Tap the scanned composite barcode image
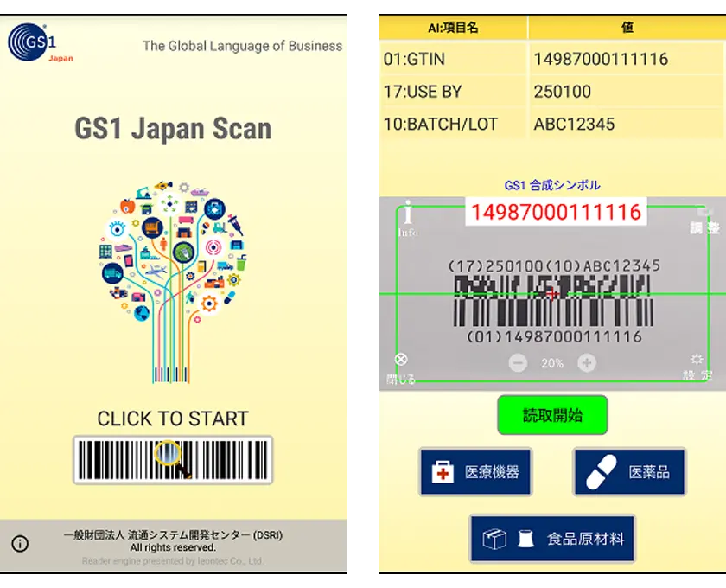This screenshot has height=588, width=726. click(x=553, y=300)
